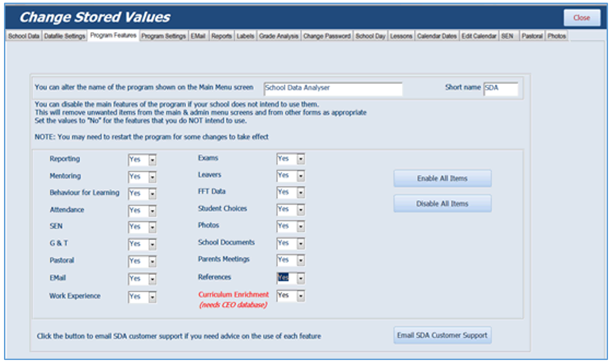Image resolution: width=612 pixels, height=364 pixels.
Task: Click the Student Choices label
Action: pyautogui.click(x=223, y=208)
